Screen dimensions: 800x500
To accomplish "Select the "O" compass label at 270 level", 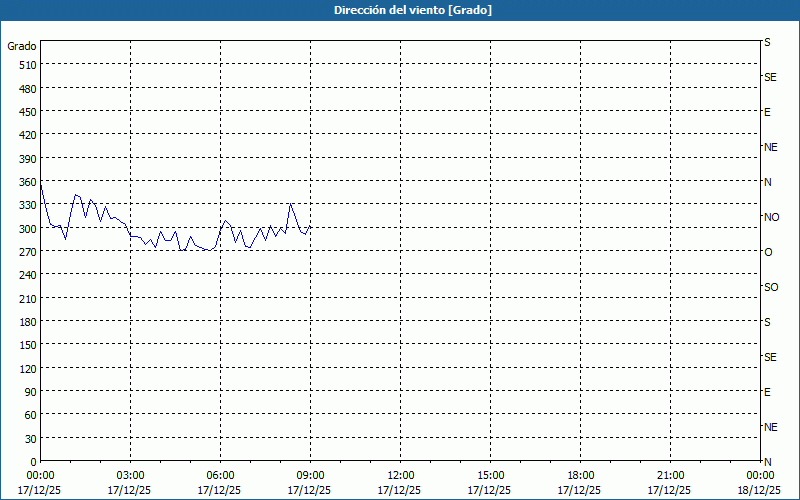I will point(768,252).
